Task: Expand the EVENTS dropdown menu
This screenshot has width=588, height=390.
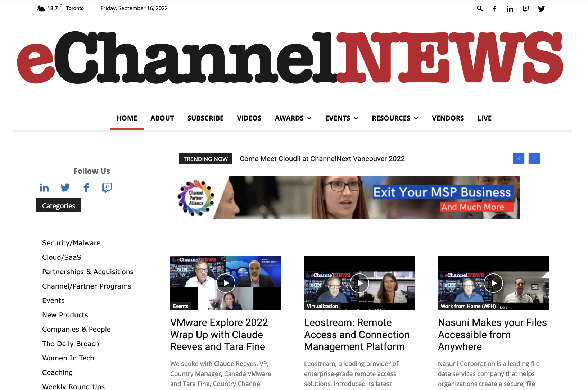Action: click(x=342, y=118)
